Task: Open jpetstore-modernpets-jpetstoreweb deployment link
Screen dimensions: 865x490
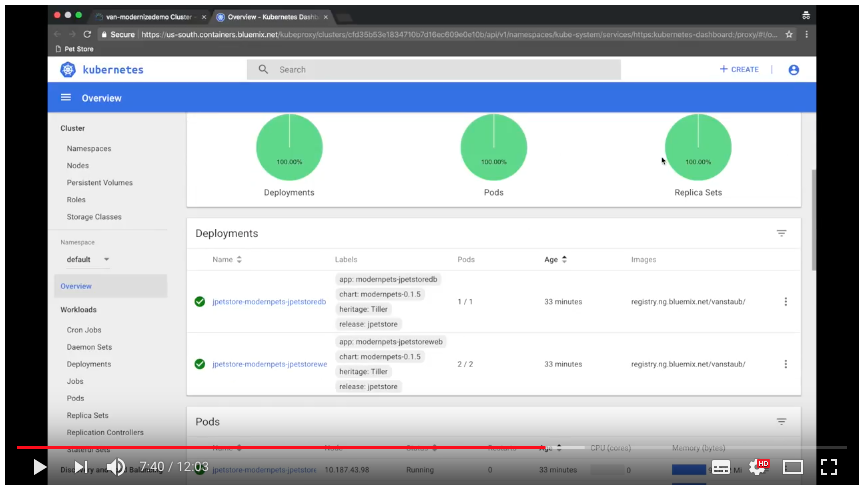Action: pyautogui.click(x=270, y=364)
